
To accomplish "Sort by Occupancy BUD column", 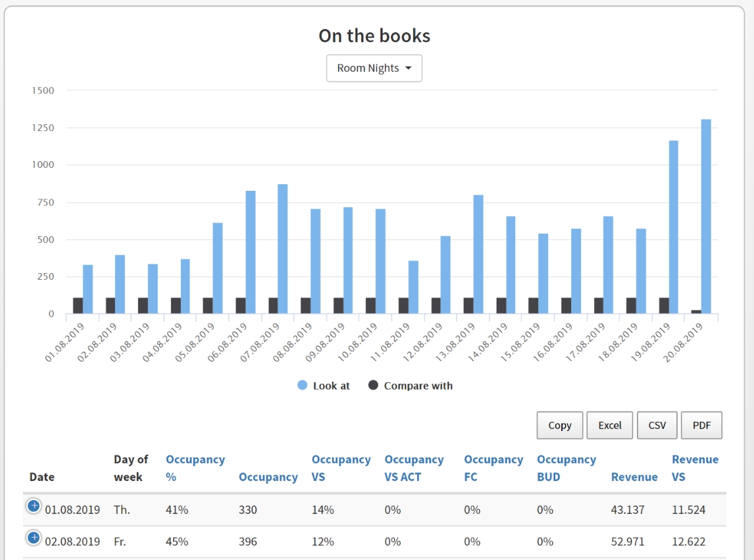I will coord(566,468).
